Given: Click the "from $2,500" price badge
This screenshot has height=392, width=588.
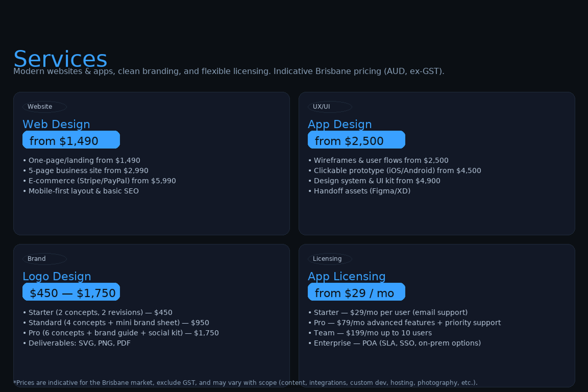Looking at the screenshot, I should pyautogui.click(x=356, y=140).
